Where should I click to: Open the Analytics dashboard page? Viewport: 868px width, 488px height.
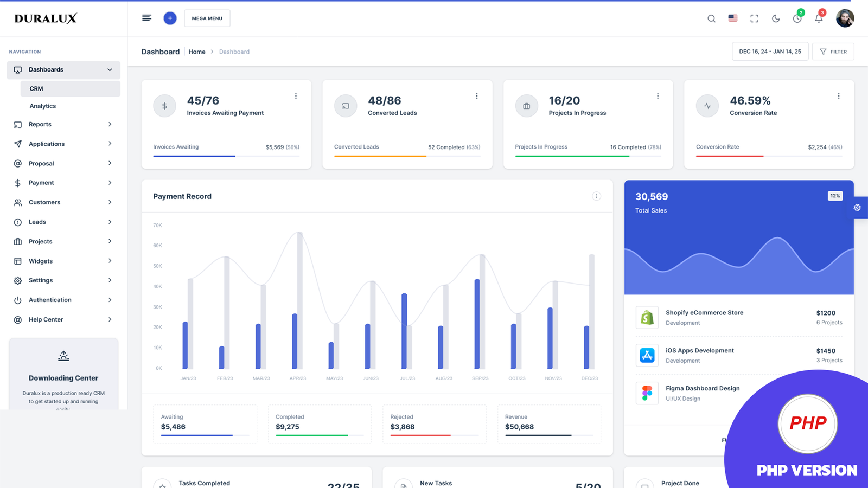point(42,106)
